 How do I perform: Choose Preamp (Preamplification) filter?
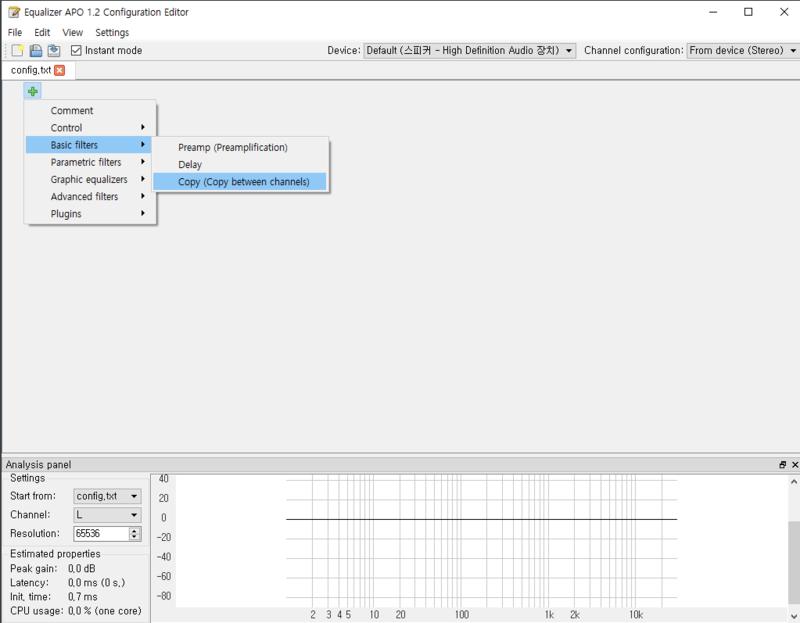click(240, 147)
